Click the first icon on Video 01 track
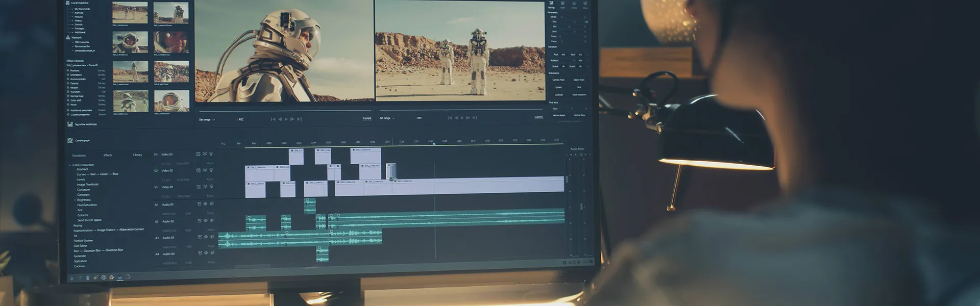Screen dimensions: 980x306 (x=199, y=187)
